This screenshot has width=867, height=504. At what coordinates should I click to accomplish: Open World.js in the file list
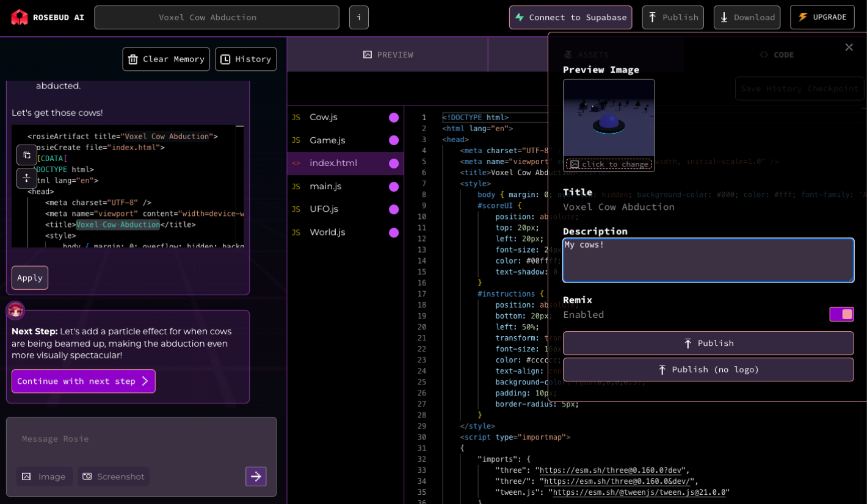pos(327,232)
